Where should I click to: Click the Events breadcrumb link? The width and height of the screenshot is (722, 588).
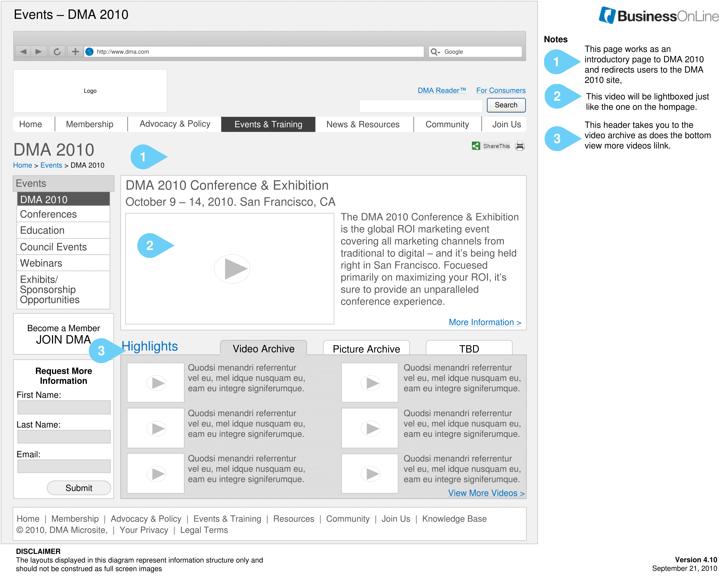(x=51, y=165)
